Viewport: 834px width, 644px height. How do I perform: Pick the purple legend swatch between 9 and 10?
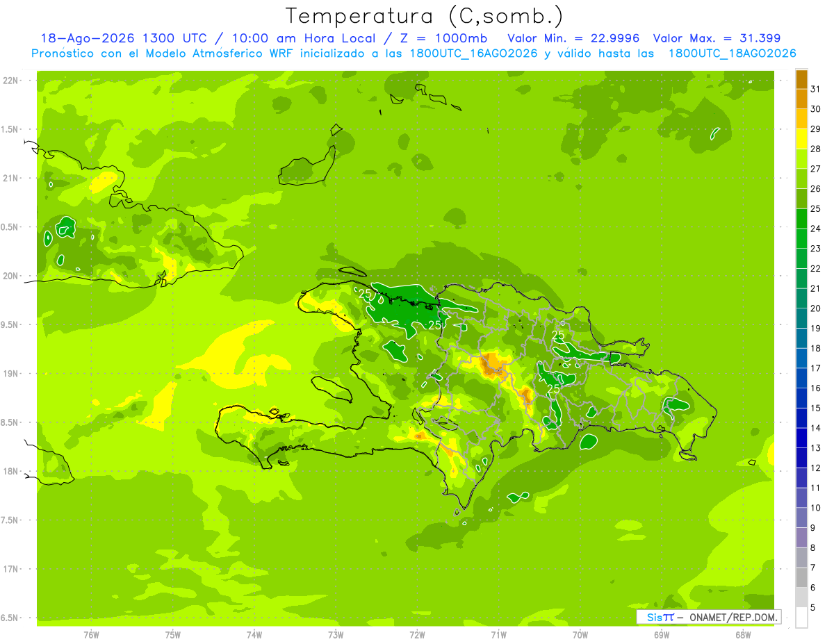click(x=802, y=518)
